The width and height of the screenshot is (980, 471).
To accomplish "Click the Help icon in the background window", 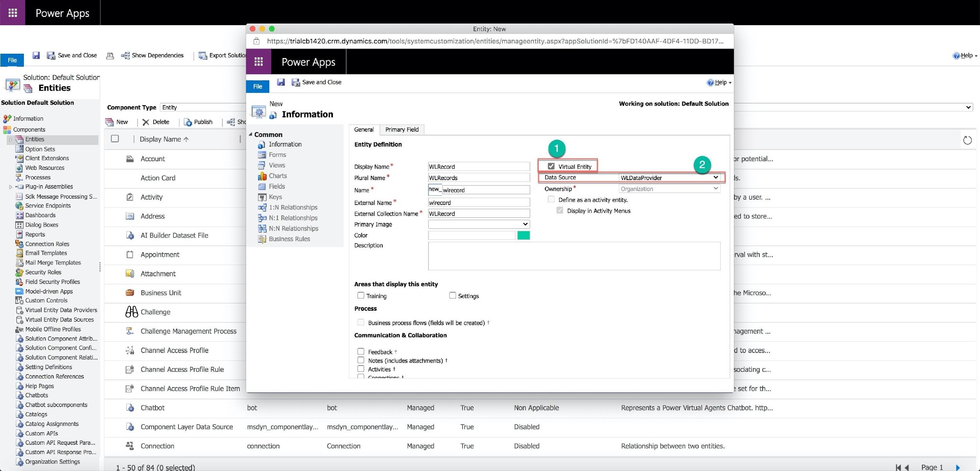I will (x=956, y=56).
